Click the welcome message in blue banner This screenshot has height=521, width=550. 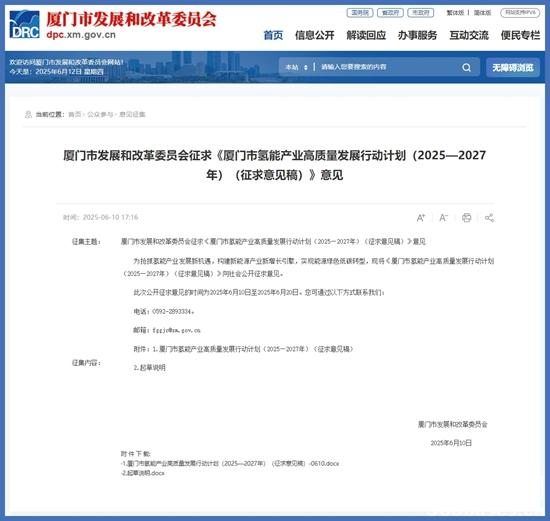pos(66,62)
